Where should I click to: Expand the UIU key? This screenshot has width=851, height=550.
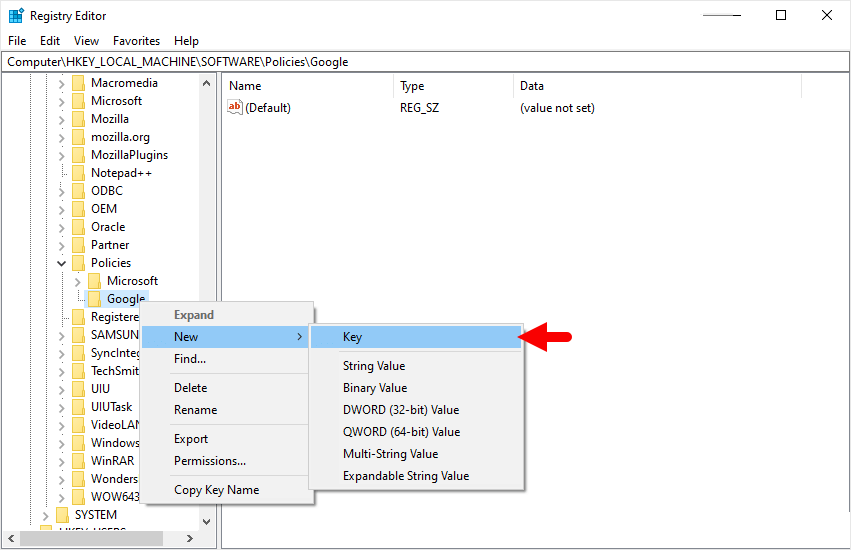click(61, 389)
